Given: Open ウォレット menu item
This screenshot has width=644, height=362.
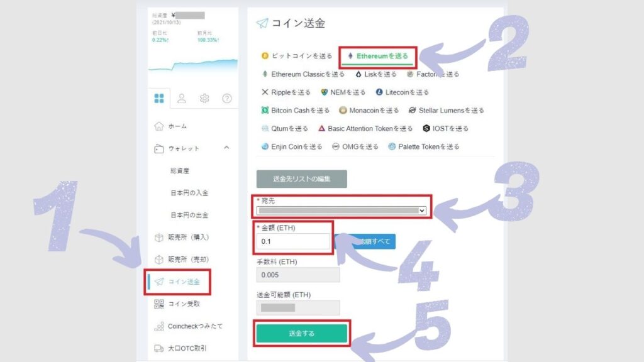Looking at the screenshot, I should [184, 148].
